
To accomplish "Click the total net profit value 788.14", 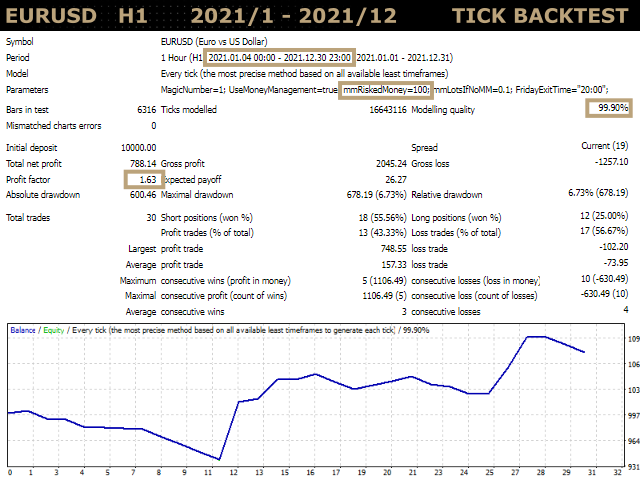I will pyautogui.click(x=143, y=164).
